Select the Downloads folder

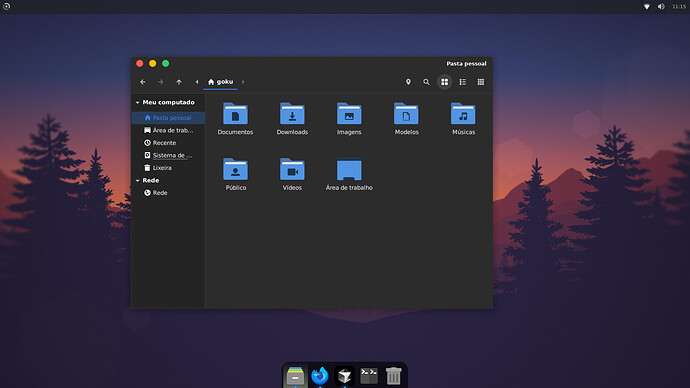pyautogui.click(x=292, y=119)
